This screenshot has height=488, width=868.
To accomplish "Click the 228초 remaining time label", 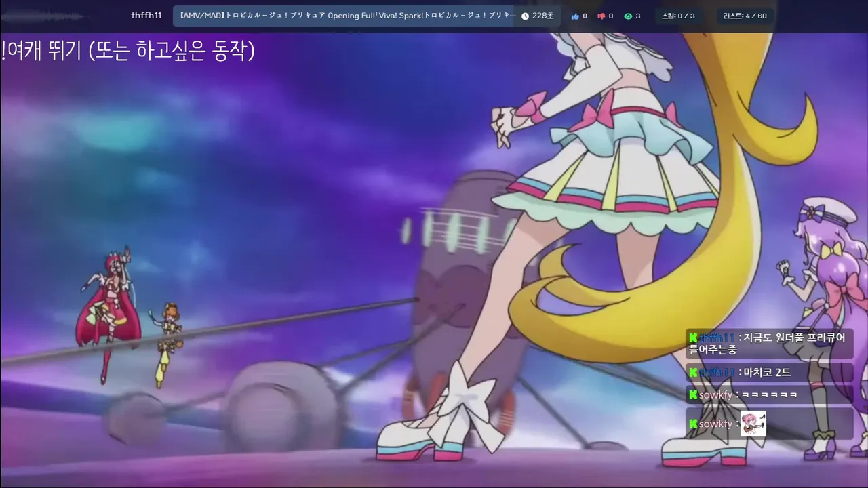I will click(542, 16).
